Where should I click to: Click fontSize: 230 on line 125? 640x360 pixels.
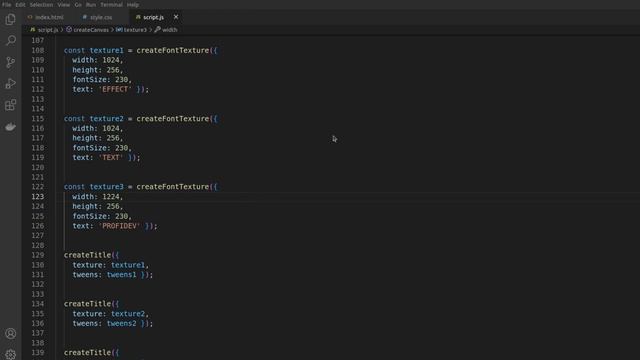pyautogui.click(x=100, y=216)
